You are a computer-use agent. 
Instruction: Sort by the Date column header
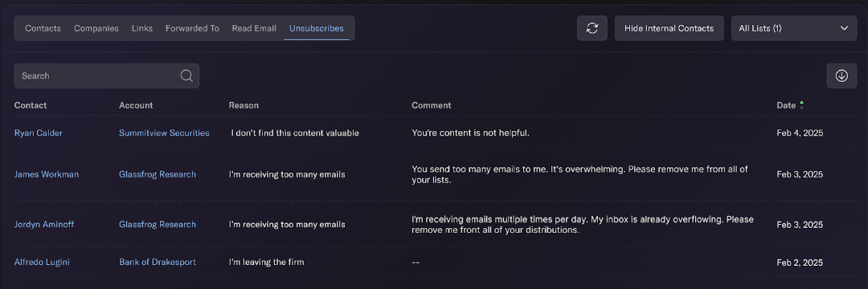point(786,105)
